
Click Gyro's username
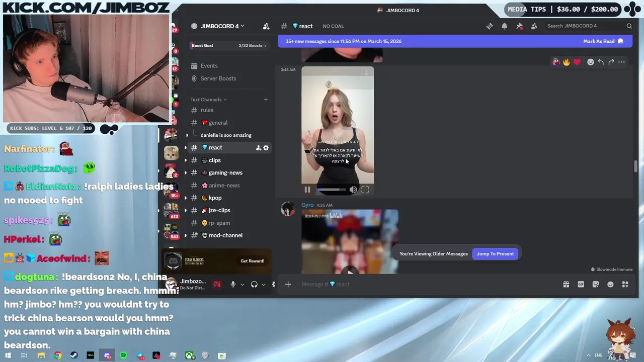(x=307, y=205)
